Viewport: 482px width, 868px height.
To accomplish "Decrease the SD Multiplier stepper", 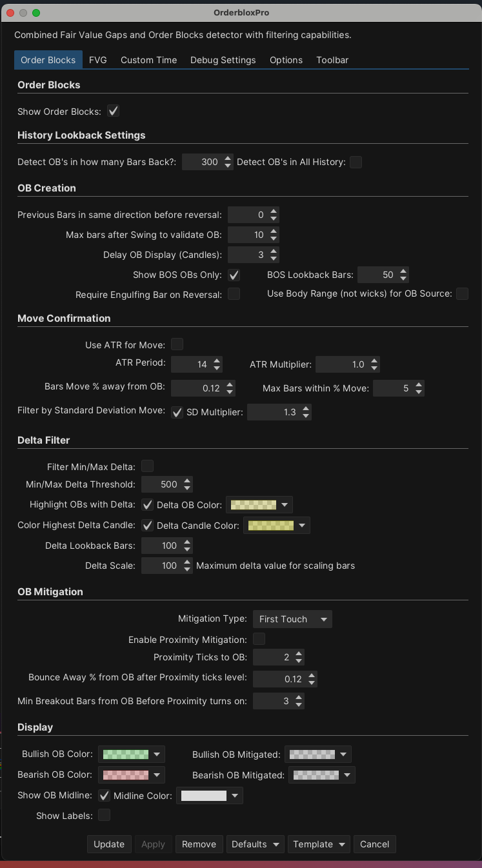I will click(306, 415).
